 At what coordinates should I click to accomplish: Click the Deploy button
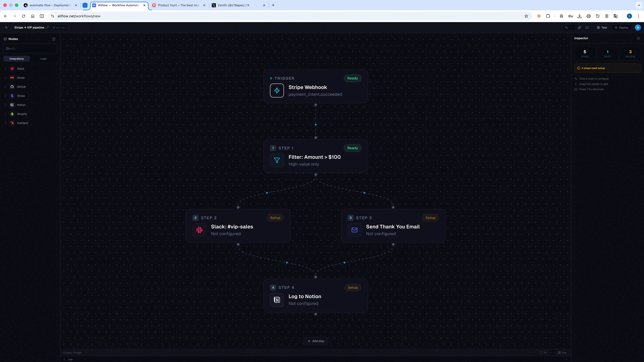(621, 28)
